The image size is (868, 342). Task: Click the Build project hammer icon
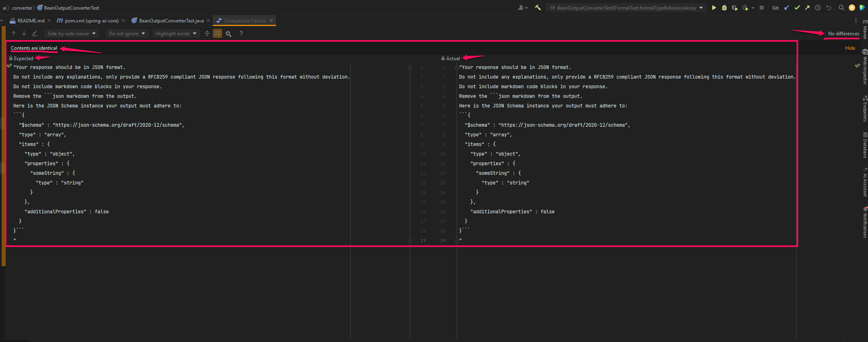(x=538, y=8)
